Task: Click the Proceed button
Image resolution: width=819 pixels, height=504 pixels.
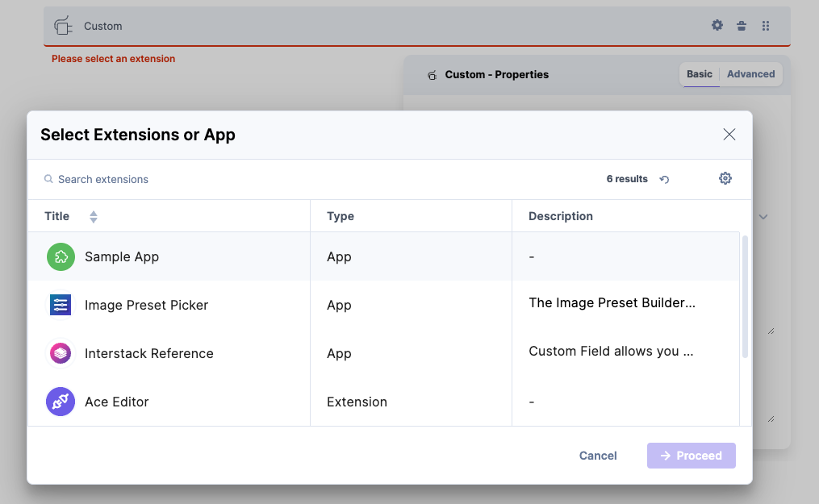Action: (x=691, y=456)
